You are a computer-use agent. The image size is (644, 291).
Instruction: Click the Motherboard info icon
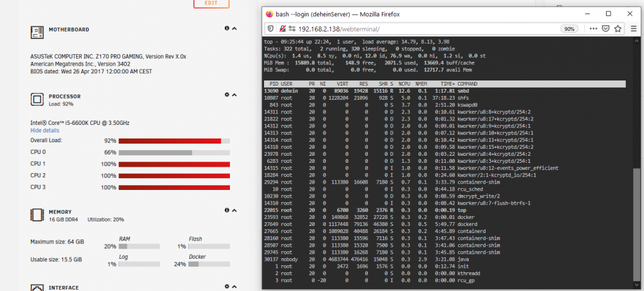click(227, 28)
